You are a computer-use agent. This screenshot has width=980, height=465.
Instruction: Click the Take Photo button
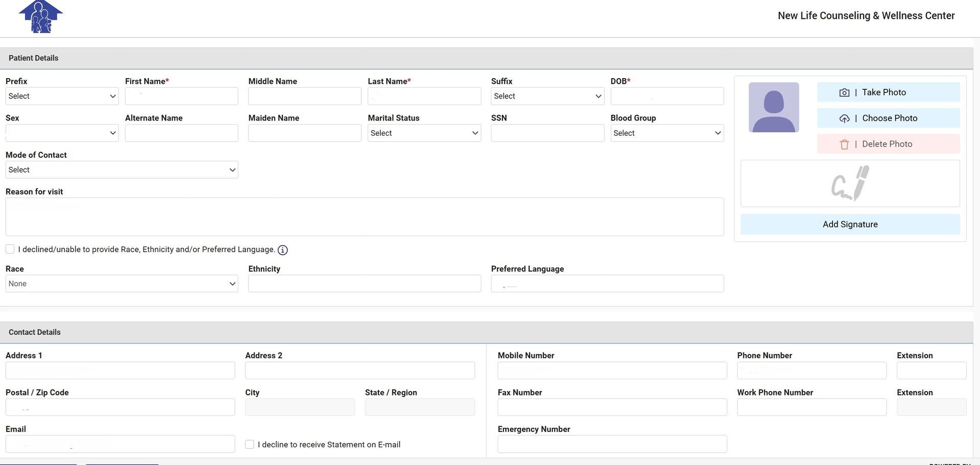click(x=888, y=92)
